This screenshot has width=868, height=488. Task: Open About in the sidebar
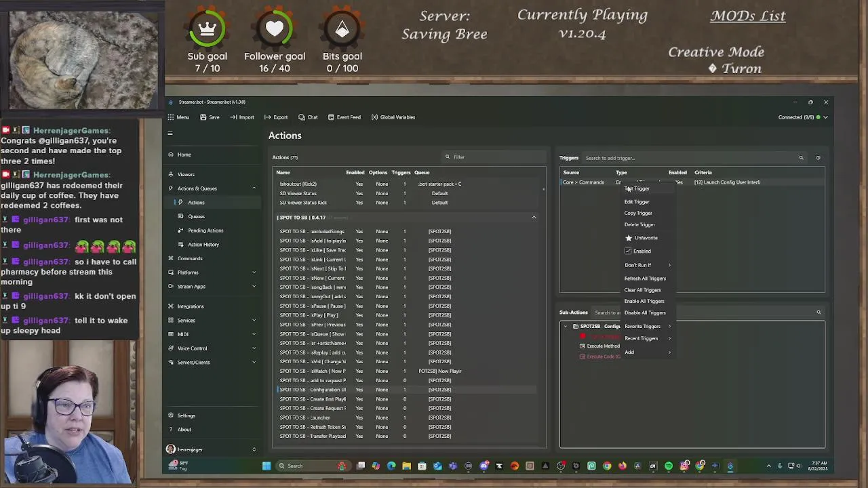click(x=184, y=430)
